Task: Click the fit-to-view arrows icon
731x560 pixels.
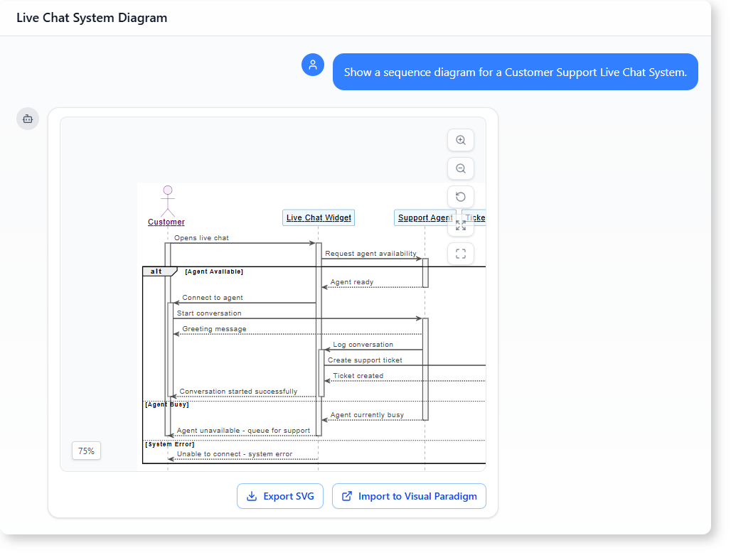Action: [x=460, y=225]
